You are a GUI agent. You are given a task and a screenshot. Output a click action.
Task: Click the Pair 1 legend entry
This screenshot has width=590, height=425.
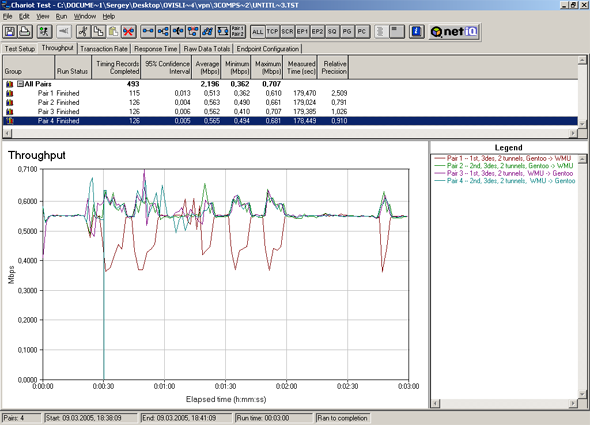pyautogui.click(x=503, y=158)
